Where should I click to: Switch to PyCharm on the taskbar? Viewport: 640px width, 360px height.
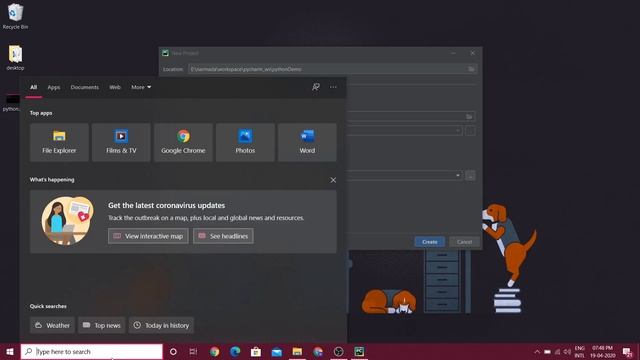point(359,351)
